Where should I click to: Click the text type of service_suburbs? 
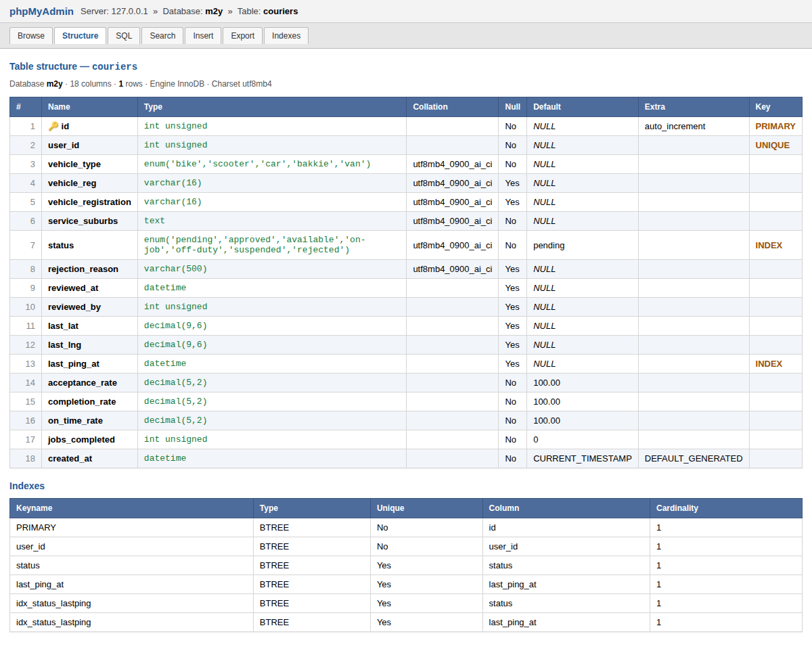[x=154, y=221]
